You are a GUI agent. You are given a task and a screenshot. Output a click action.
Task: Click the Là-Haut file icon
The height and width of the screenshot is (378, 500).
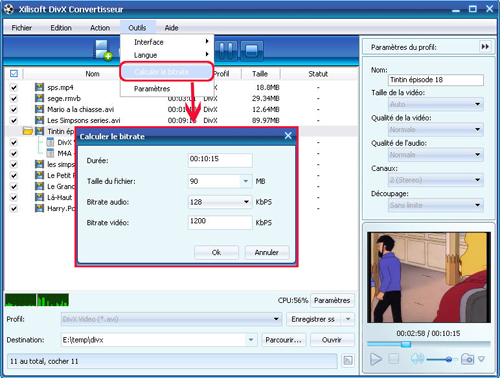[x=39, y=197]
